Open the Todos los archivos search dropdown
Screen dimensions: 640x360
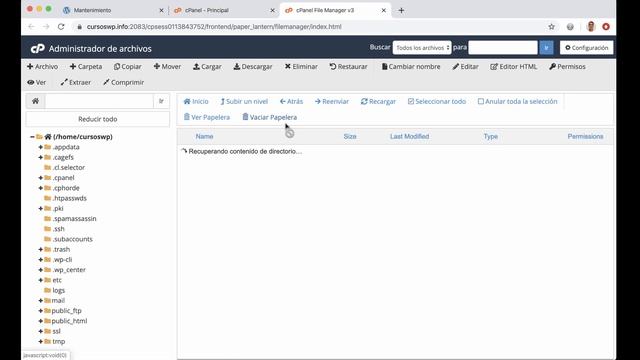coord(422,48)
